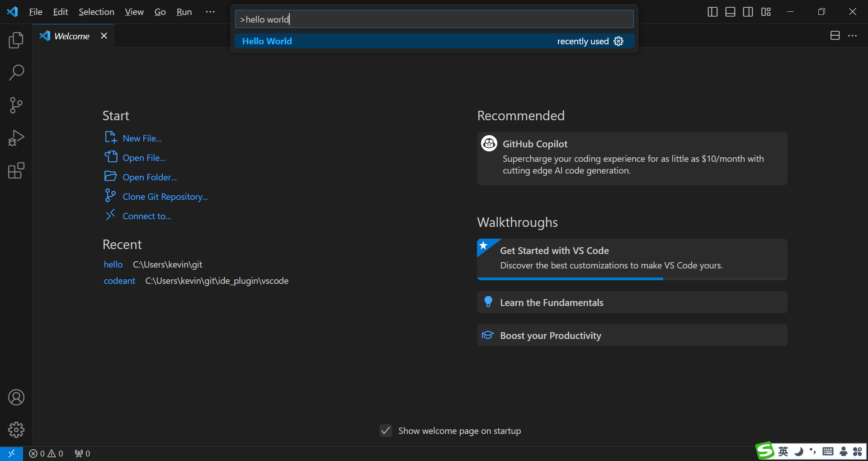Open the Selection menu
Screen dimensions: 868x461
click(x=96, y=12)
